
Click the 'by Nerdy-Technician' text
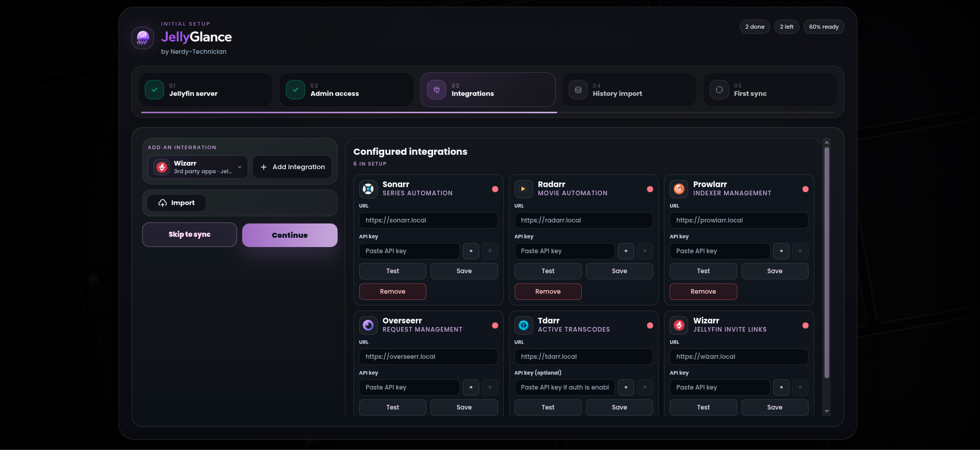click(194, 52)
